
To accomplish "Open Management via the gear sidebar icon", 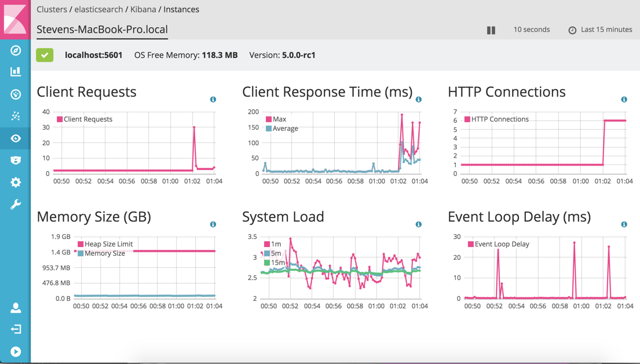I will 16,182.
